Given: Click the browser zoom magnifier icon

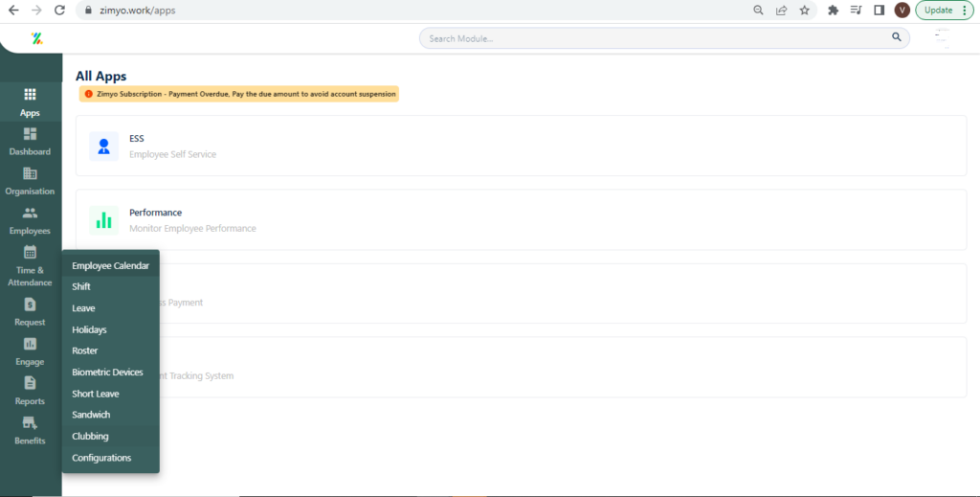Looking at the screenshot, I should click(758, 10).
